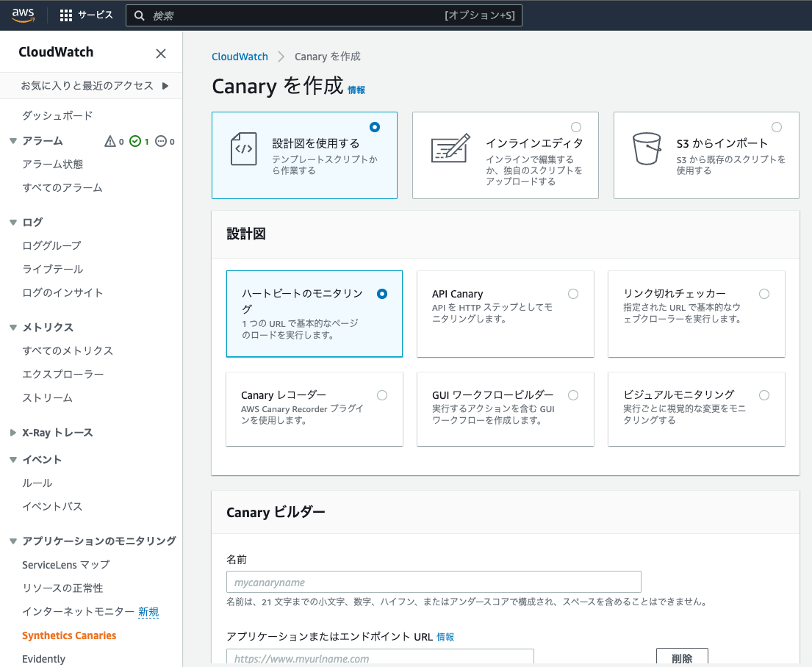Open ServiceLens マップ in sidebar

pos(65,564)
